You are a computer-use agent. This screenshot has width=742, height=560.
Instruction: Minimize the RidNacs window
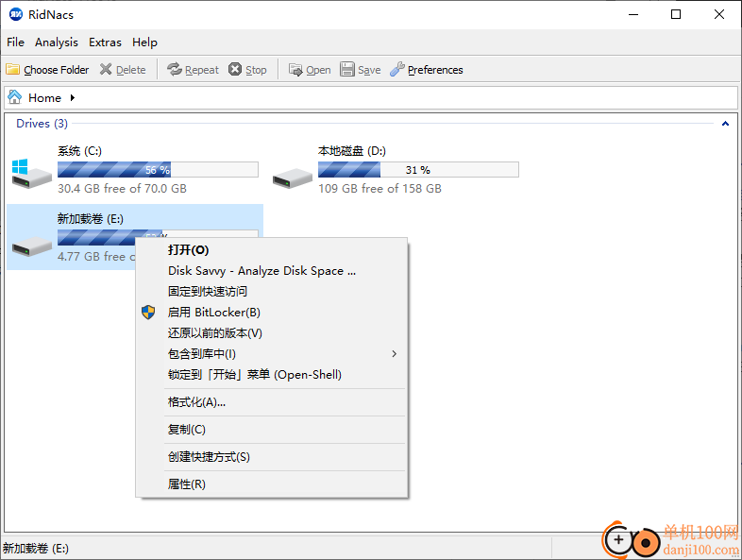pos(633,15)
